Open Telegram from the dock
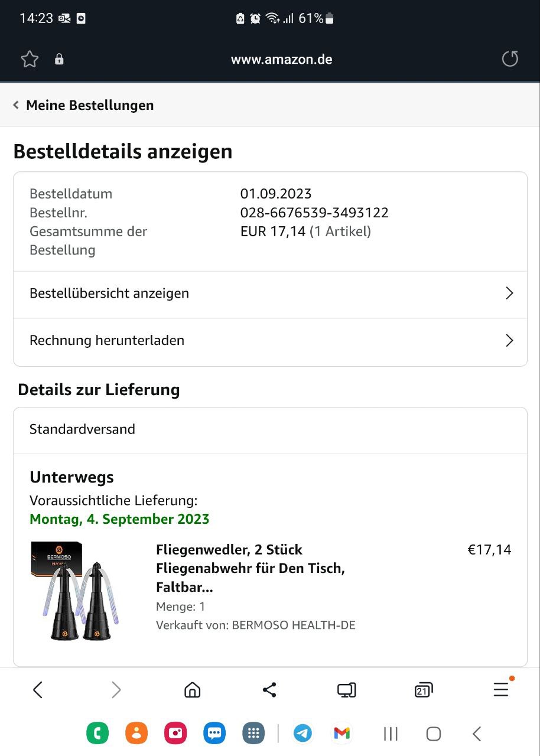540x756 pixels. click(303, 734)
